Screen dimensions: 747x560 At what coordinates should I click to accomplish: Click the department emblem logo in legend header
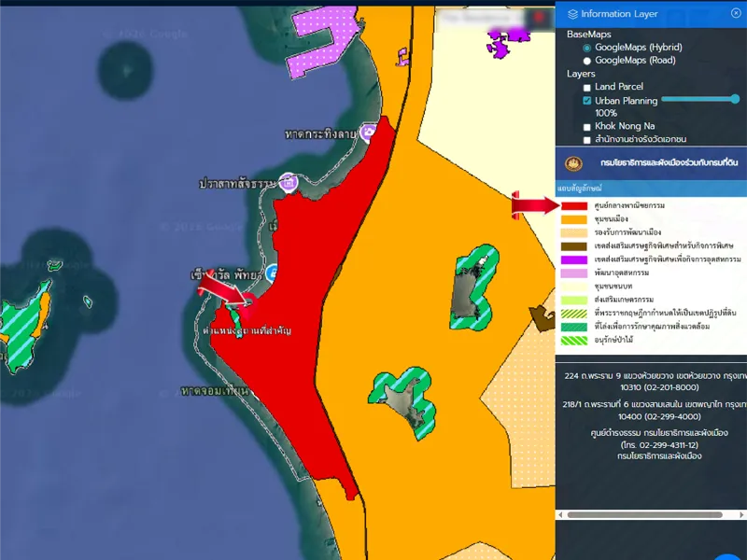[572, 162]
